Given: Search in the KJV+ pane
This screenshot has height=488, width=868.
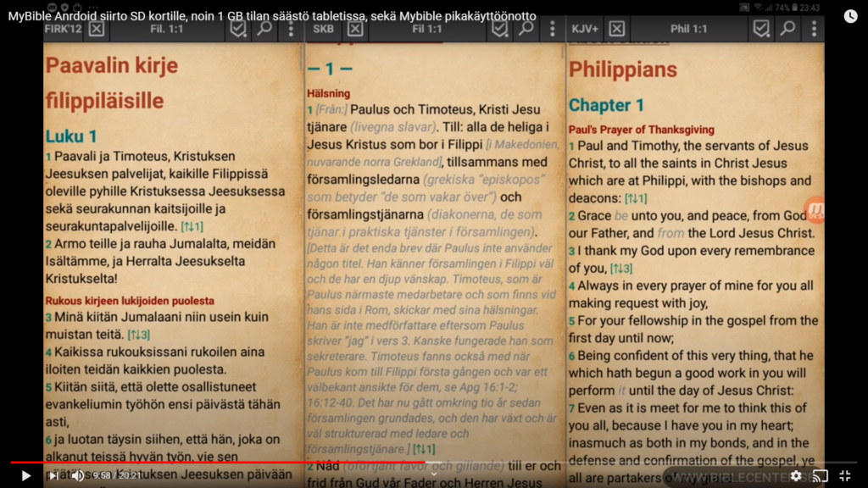Looking at the screenshot, I should click(x=787, y=28).
